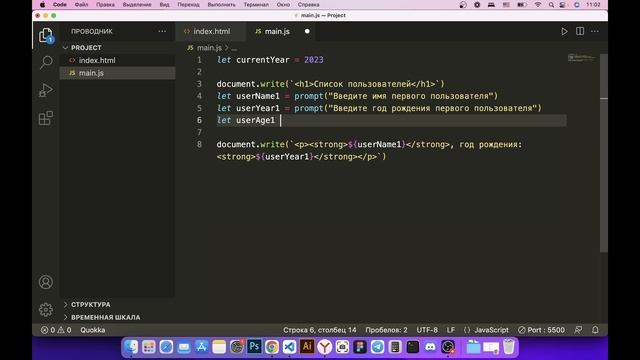The height and width of the screenshot is (360, 640).
Task: Open the Вид menu
Action: (x=164, y=5)
